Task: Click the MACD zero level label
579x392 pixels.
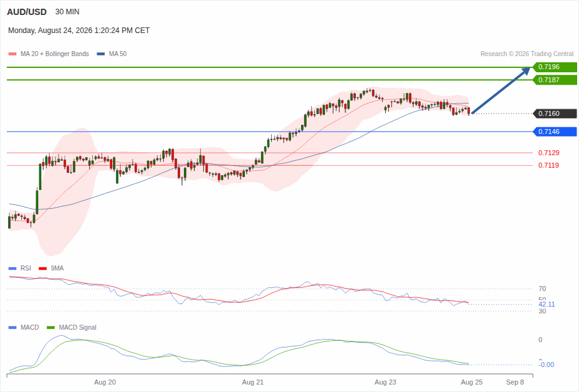Action: pos(540,340)
